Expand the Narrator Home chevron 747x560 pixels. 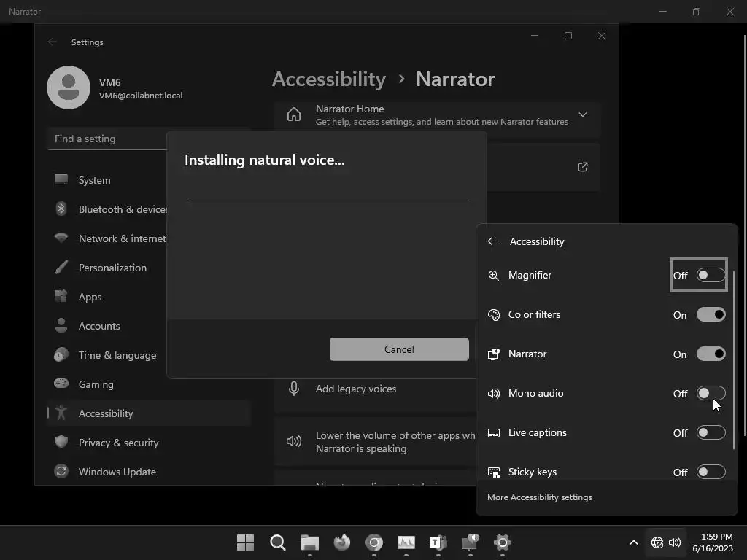click(582, 114)
